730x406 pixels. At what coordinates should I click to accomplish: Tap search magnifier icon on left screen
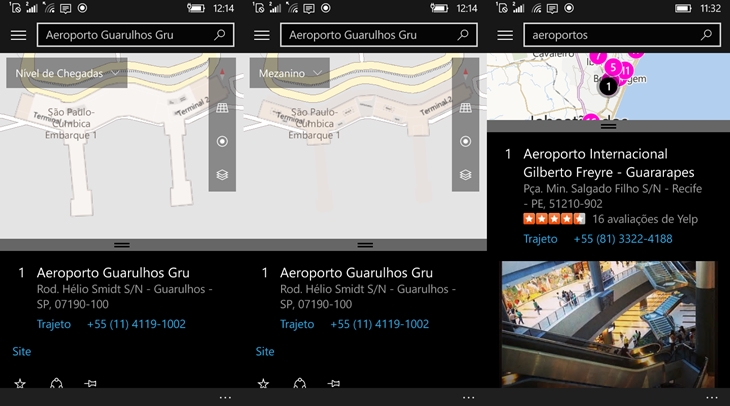tap(220, 35)
